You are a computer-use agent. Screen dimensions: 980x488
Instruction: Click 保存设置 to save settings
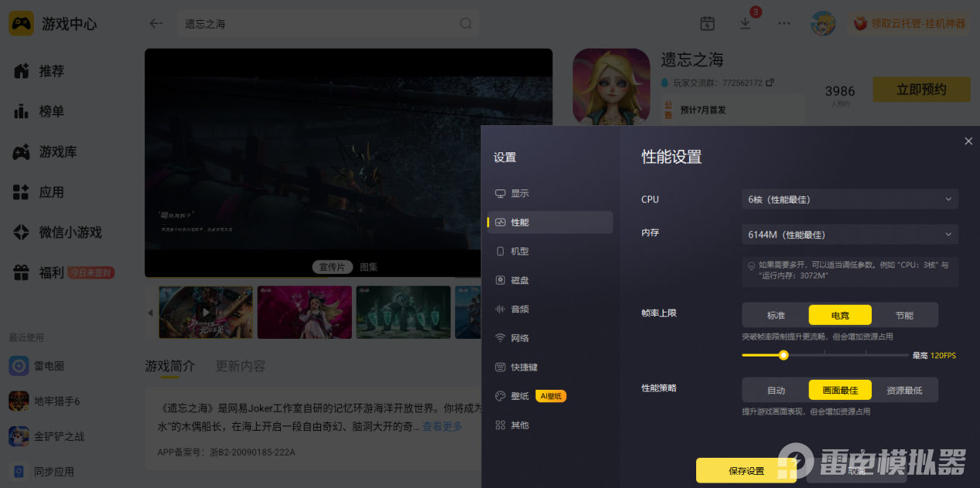point(746,471)
